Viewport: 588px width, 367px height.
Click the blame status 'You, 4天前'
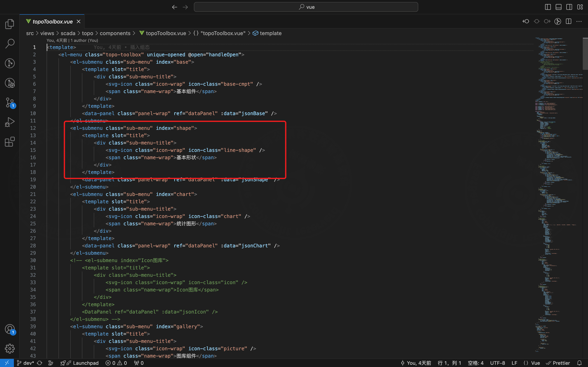click(416, 363)
